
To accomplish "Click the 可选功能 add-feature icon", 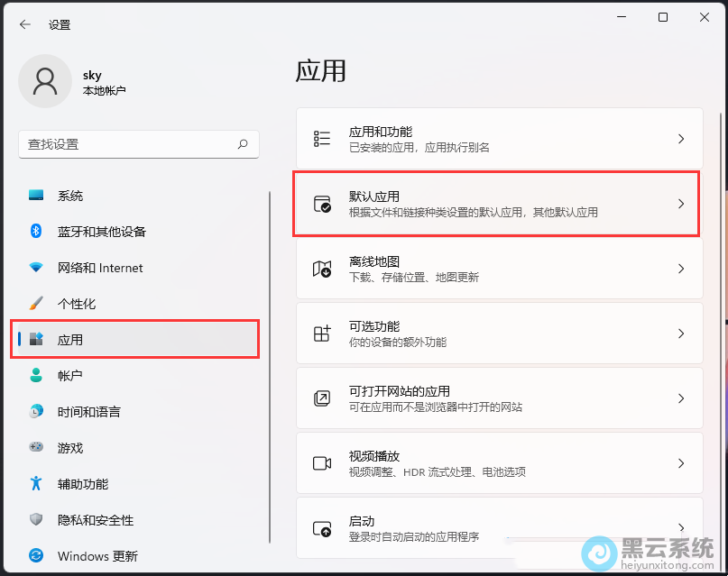I will click(x=321, y=333).
